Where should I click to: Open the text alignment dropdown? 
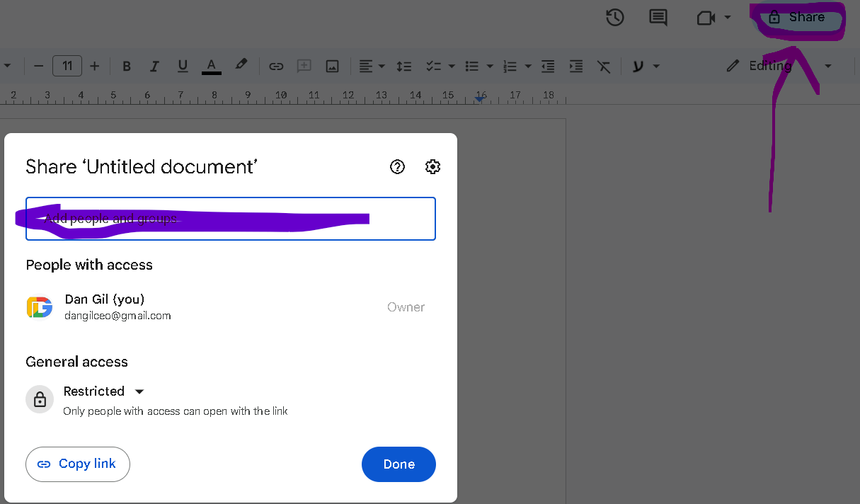point(372,67)
